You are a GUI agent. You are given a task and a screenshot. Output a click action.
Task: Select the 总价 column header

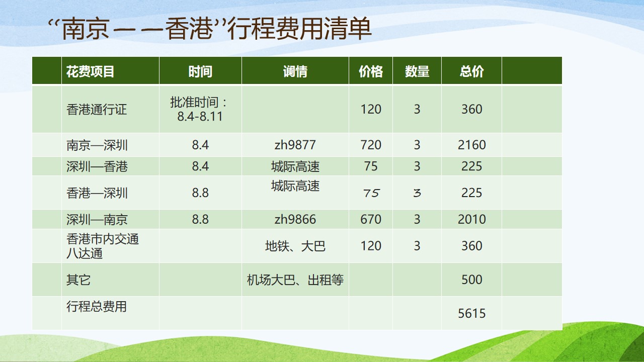(x=471, y=71)
